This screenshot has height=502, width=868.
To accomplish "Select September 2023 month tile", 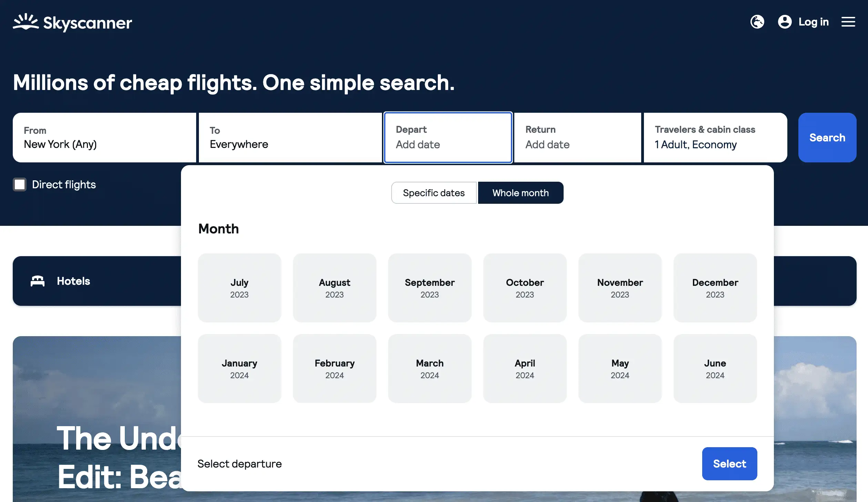I will click(x=430, y=288).
